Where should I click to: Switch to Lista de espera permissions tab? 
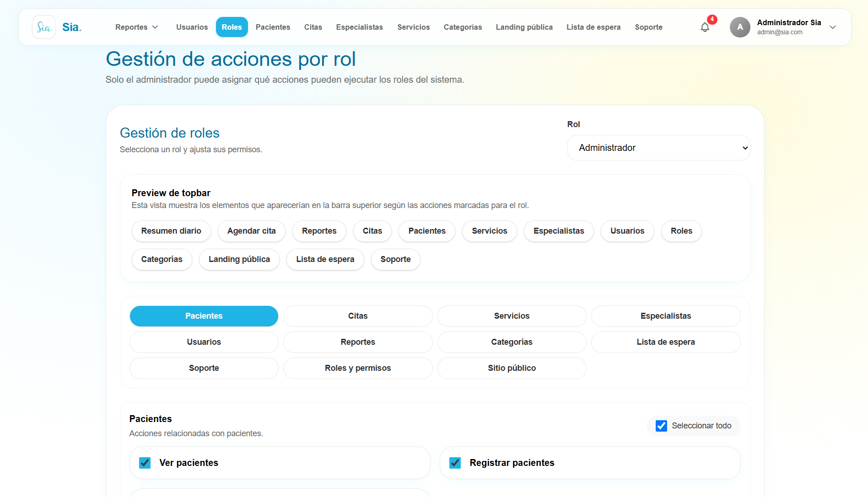pyautogui.click(x=666, y=342)
